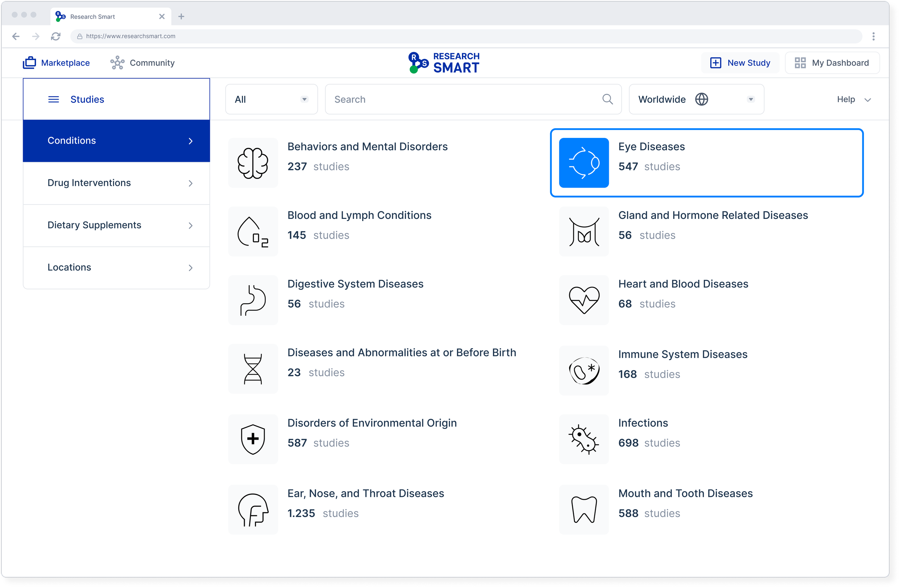Click the heart pulse icon

pos(584,300)
